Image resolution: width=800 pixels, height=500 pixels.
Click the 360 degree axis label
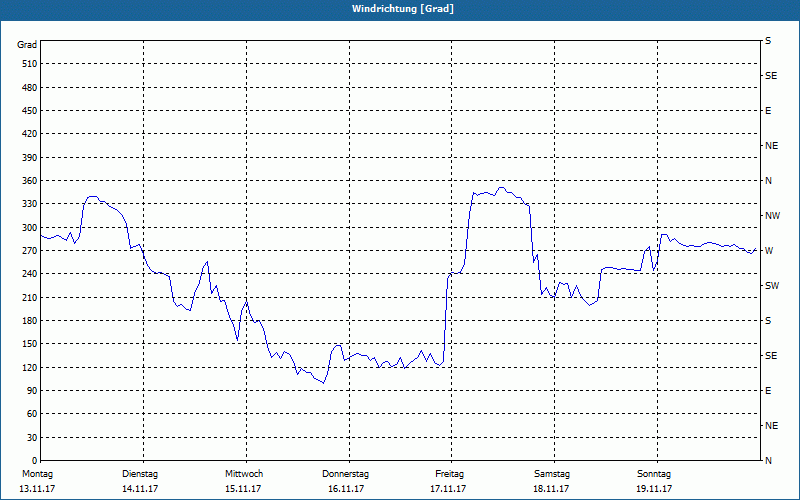[30, 181]
